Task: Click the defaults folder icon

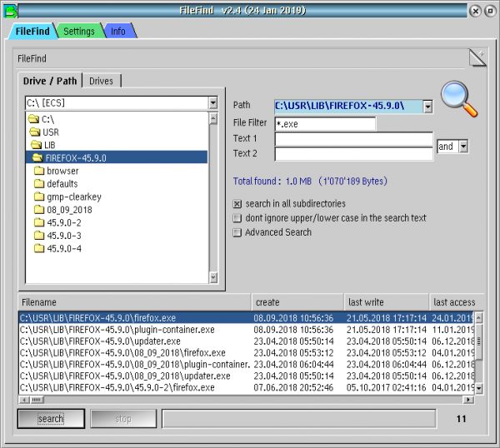Action: (x=39, y=184)
